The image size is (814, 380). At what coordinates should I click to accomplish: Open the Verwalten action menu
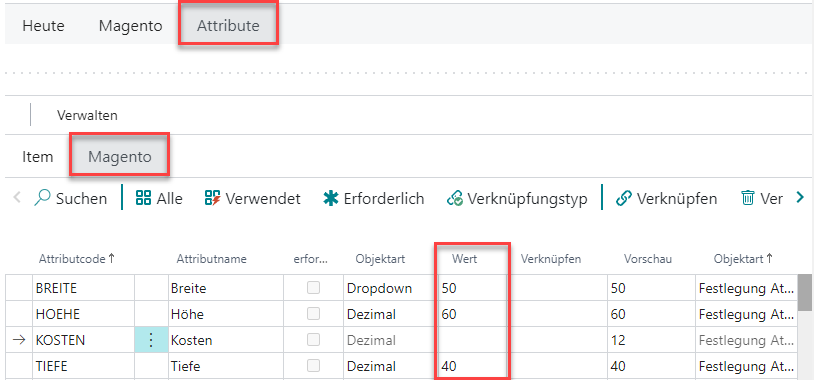(87, 115)
